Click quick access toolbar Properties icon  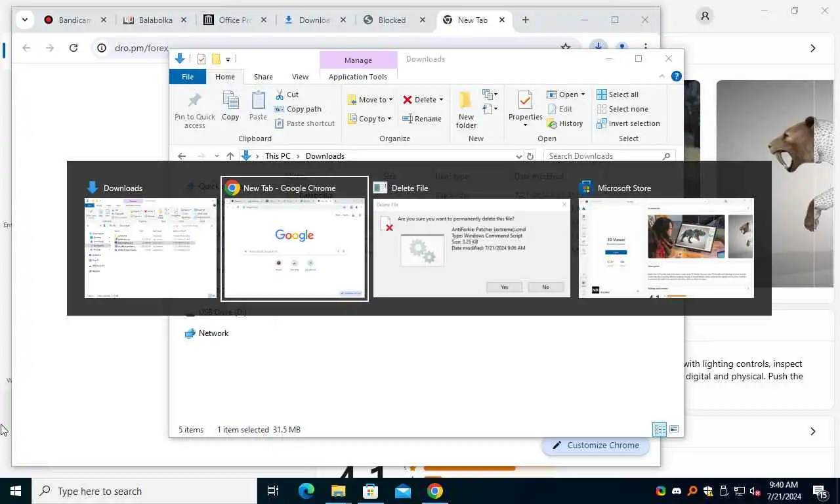[x=201, y=59]
